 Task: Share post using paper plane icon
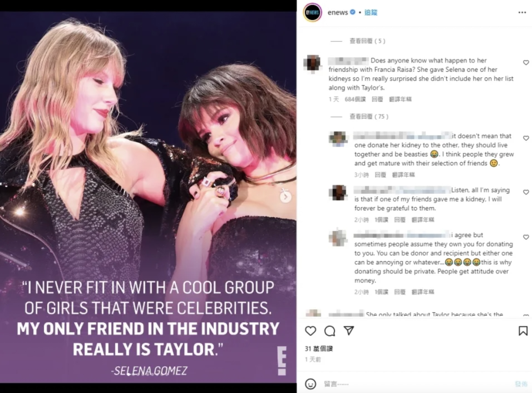pos(349,330)
